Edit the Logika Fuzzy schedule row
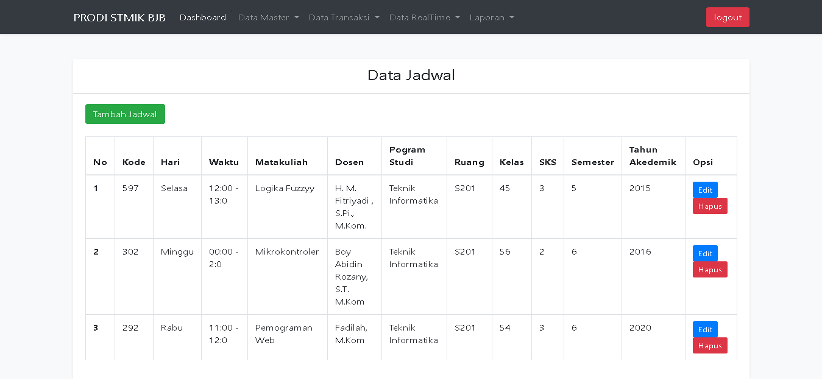 [x=705, y=190]
